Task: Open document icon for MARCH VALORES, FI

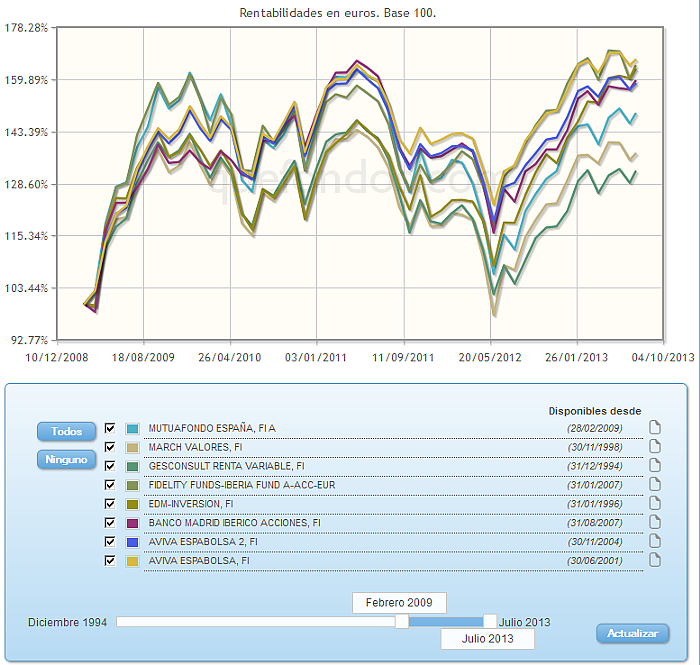Action: [x=654, y=446]
